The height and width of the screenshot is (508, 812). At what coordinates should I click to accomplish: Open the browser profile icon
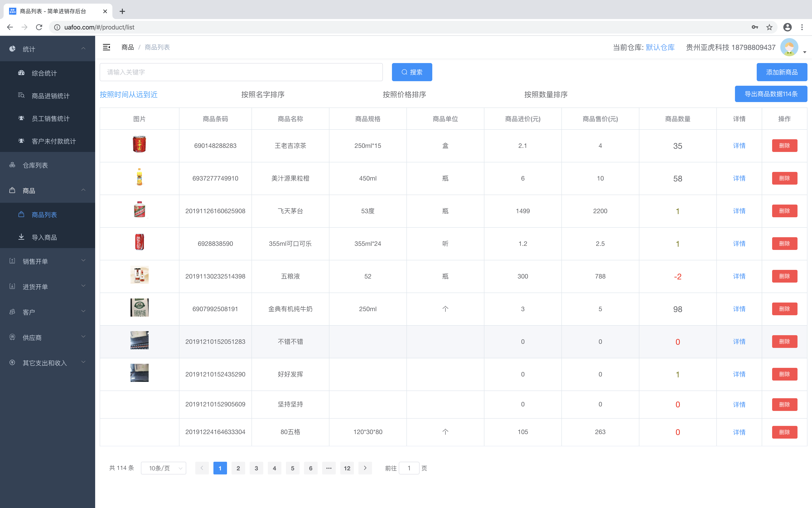pos(788,27)
